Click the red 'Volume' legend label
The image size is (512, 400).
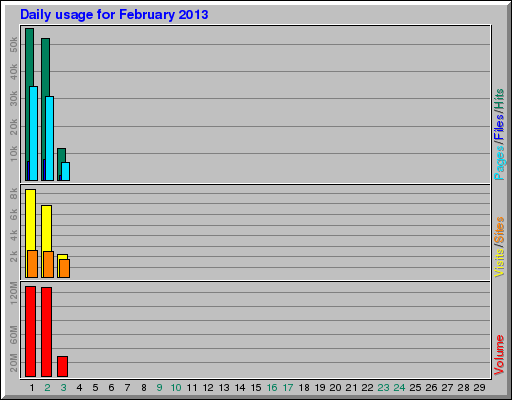point(499,355)
